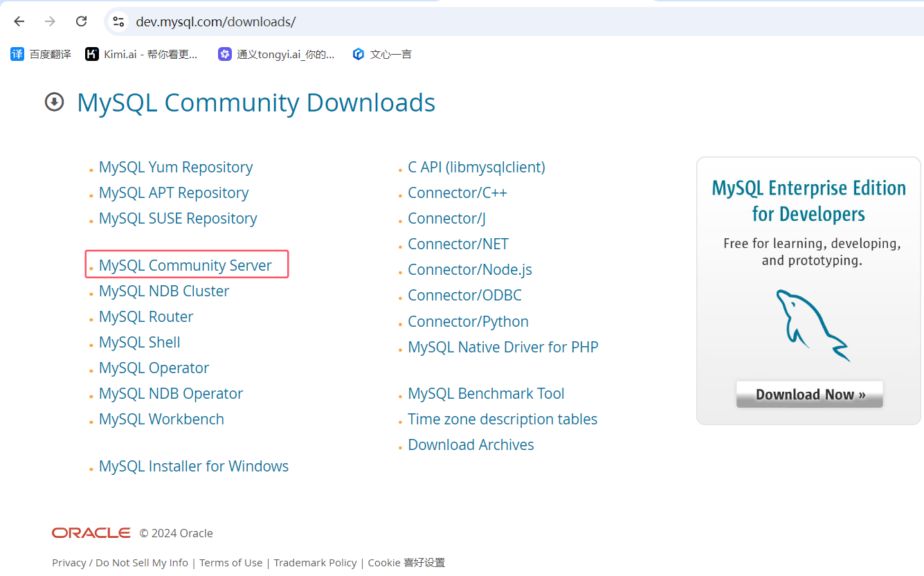The width and height of the screenshot is (924, 576).
Task: Open Connector/NET link
Action: click(458, 244)
